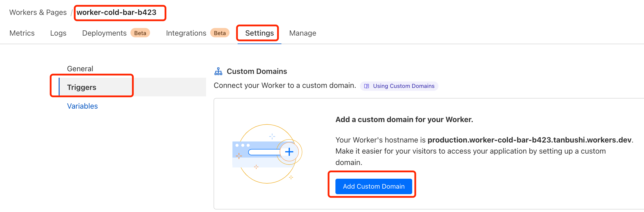Open Variables in the settings sidebar
The height and width of the screenshot is (212, 644).
pos(82,106)
